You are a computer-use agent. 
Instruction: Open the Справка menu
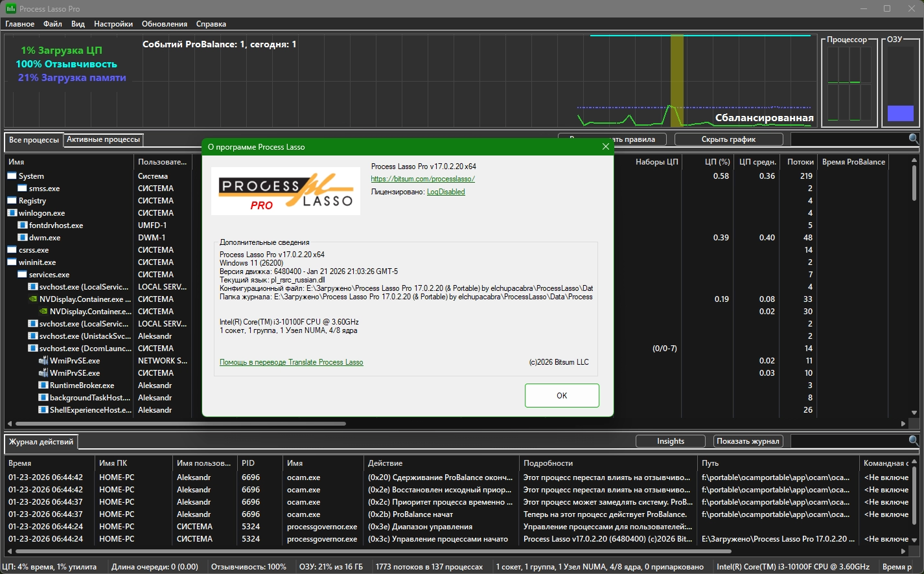pos(211,24)
